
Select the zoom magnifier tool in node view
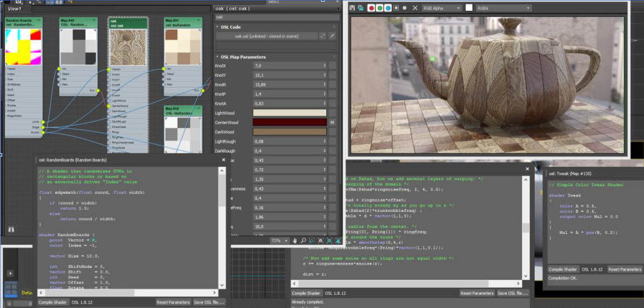[x=303, y=241]
